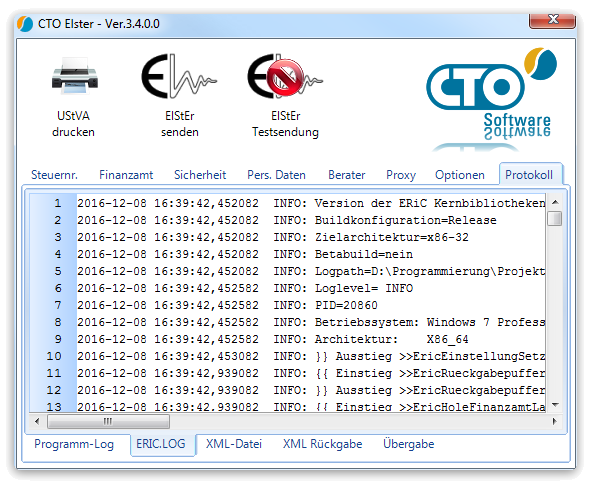Select the Pers. Daten tab

(276, 175)
